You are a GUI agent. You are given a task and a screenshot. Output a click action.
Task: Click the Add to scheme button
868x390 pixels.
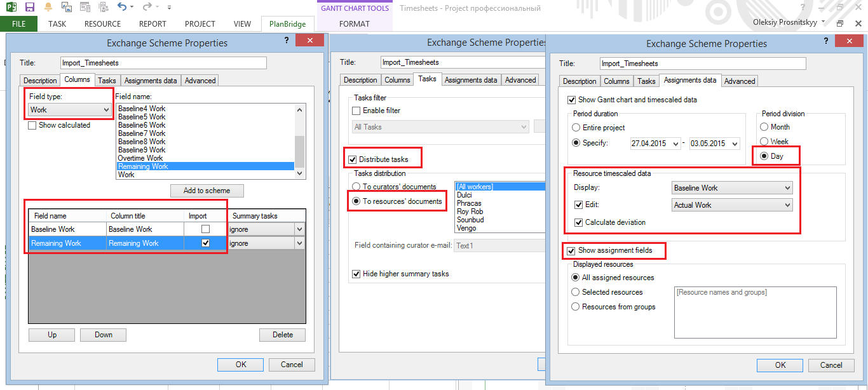click(207, 191)
